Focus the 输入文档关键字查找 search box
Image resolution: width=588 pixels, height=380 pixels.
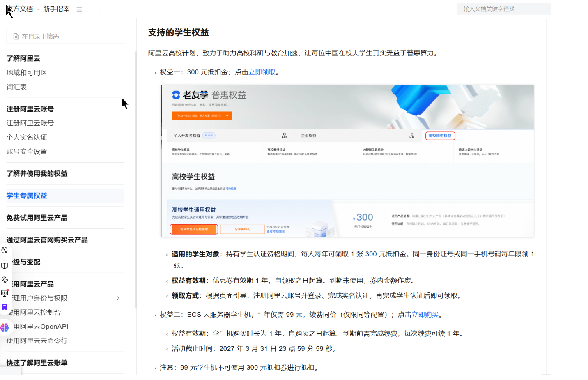[503, 9]
